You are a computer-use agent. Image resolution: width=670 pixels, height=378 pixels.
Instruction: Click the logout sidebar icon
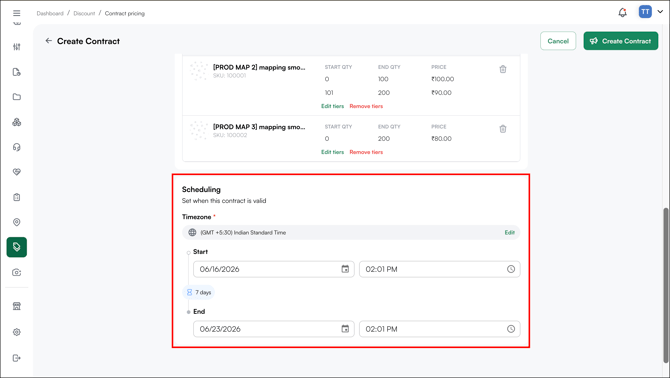[x=17, y=358]
